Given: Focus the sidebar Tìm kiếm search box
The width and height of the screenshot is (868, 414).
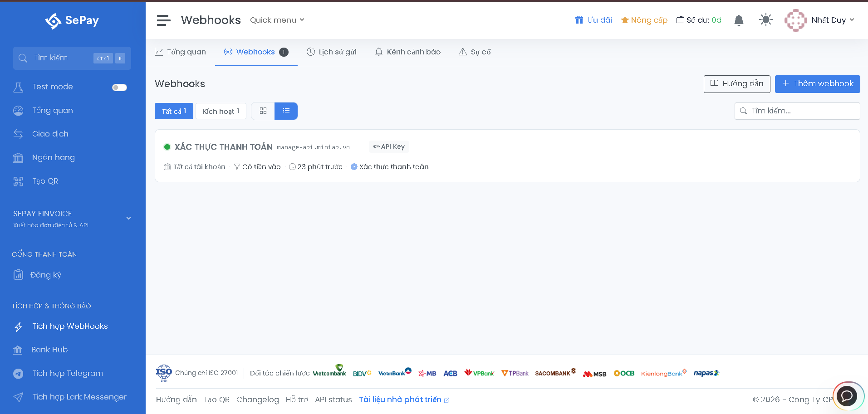Looking at the screenshot, I should (72, 58).
